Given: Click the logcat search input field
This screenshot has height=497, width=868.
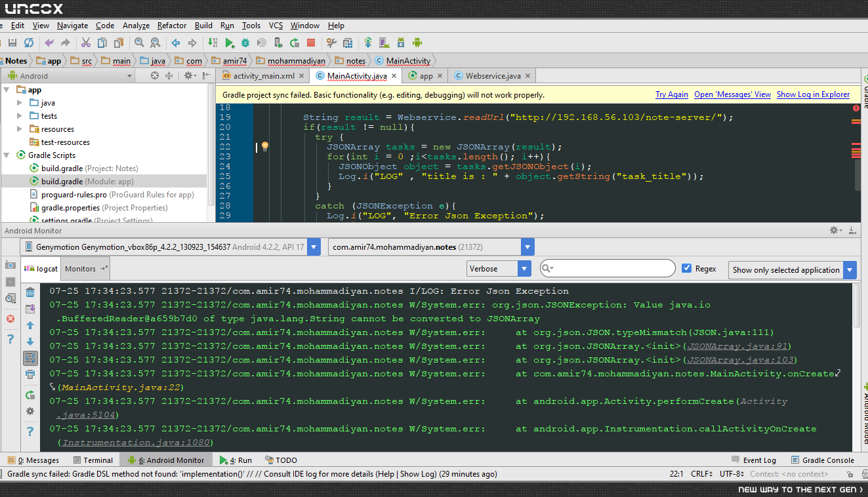Looking at the screenshot, I should point(608,268).
